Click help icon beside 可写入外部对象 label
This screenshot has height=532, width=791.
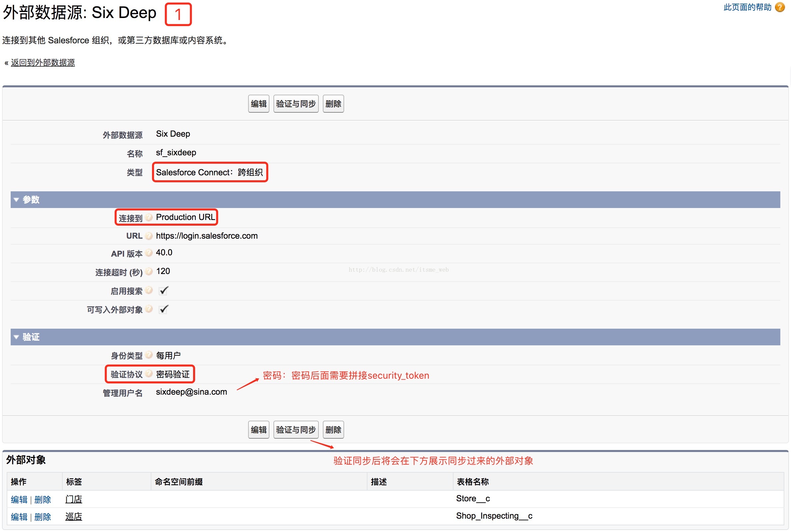coord(149,309)
